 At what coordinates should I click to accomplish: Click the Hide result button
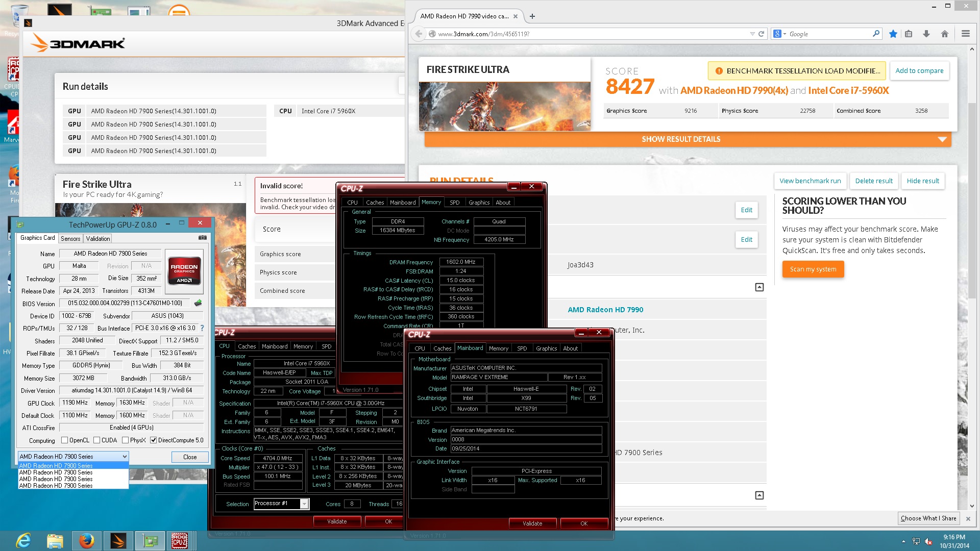click(x=923, y=181)
